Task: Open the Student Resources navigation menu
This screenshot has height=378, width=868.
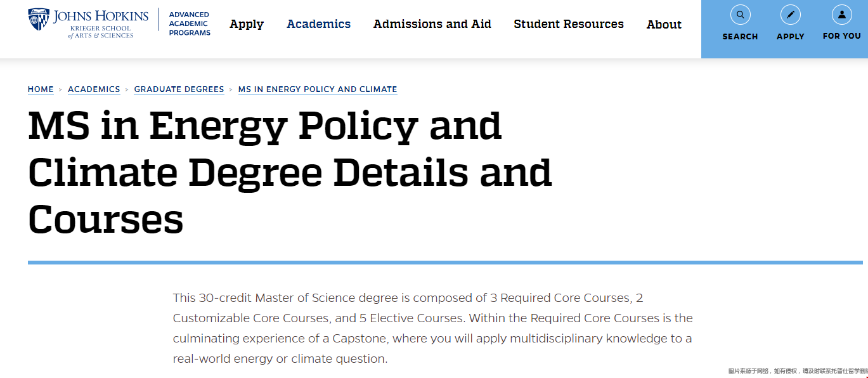Action: (568, 24)
